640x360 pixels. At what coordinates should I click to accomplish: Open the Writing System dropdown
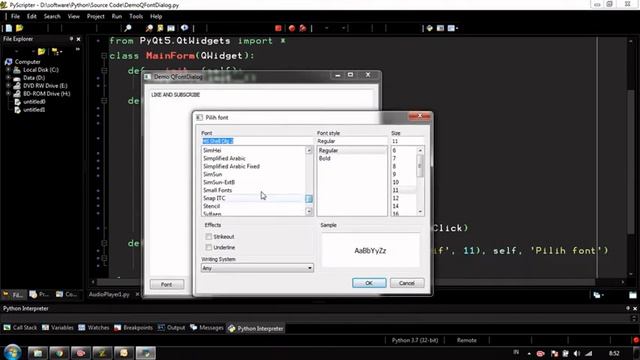257,268
